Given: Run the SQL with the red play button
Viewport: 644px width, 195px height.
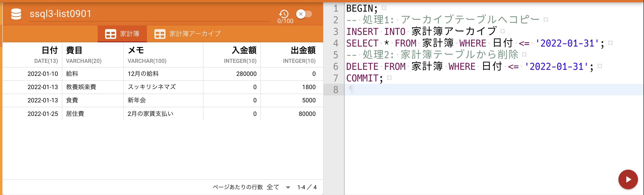Looking at the screenshot, I should tap(628, 179).
